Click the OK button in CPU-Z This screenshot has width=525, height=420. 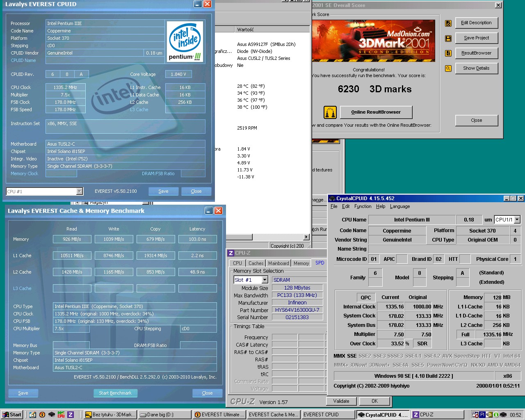[374, 401]
